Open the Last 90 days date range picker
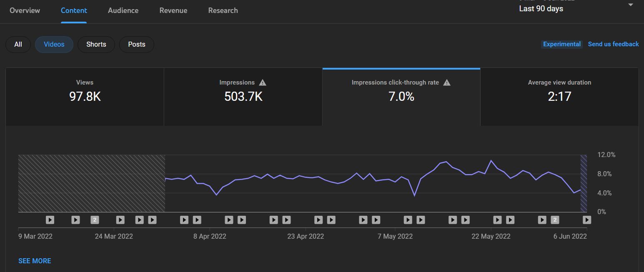Screen dimensions: 644x272 (541, 8)
